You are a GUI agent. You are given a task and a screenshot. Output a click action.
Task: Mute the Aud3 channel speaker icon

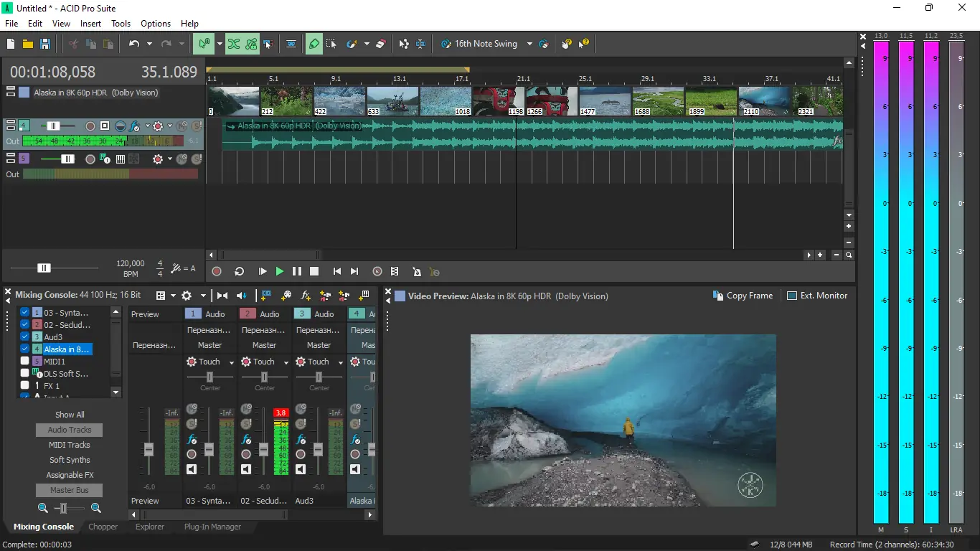pos(301,469)
